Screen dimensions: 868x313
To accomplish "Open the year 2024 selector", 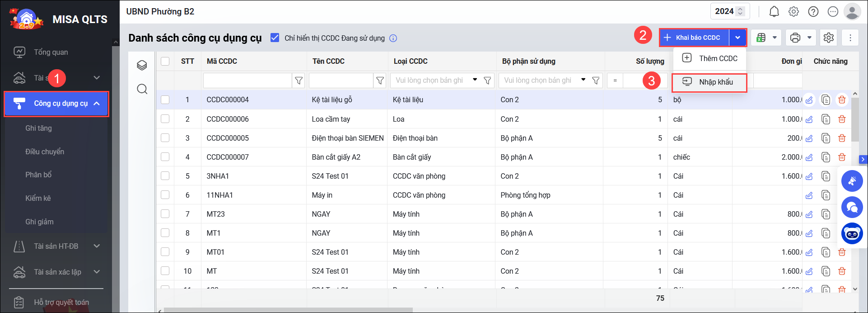I will [x=729, y=11].
